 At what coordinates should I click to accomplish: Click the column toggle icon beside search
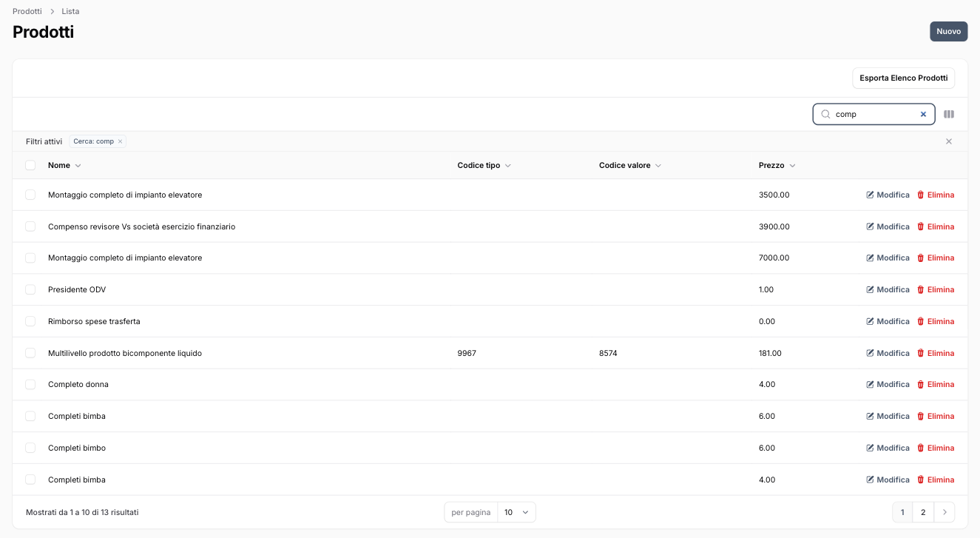[x=949, y=115]
